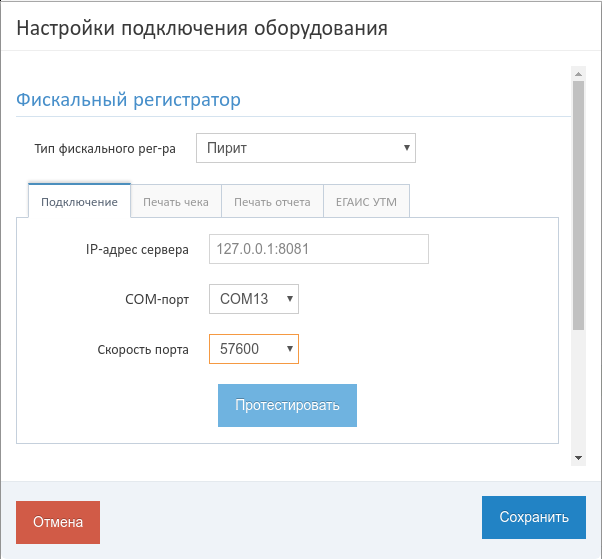The image size is (602, 559).
Task: Expand the COM13 port dropdown
Action: [x=254, y=299]
